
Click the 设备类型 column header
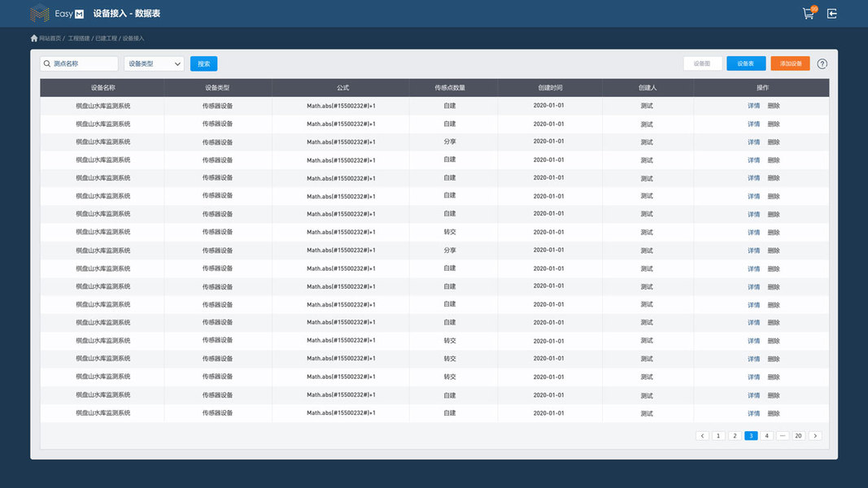[x=217, y=87]
